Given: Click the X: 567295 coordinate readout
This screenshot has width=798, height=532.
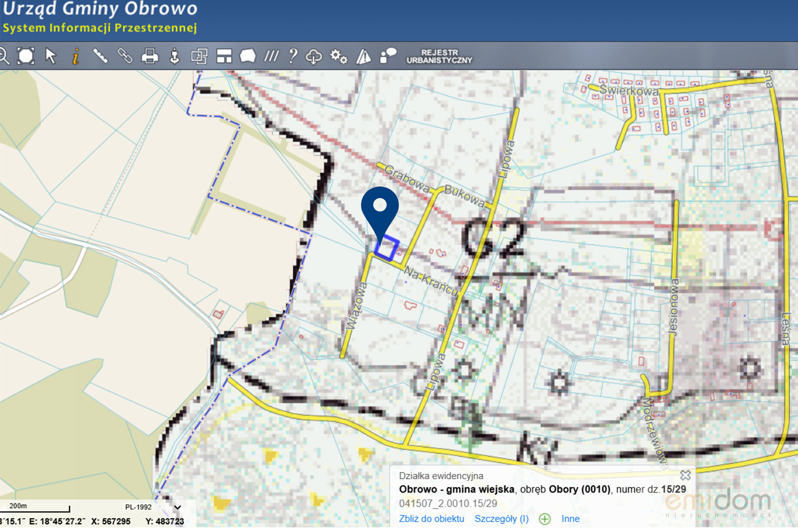Looking at the screenshot, I should (x=111, y=521).
